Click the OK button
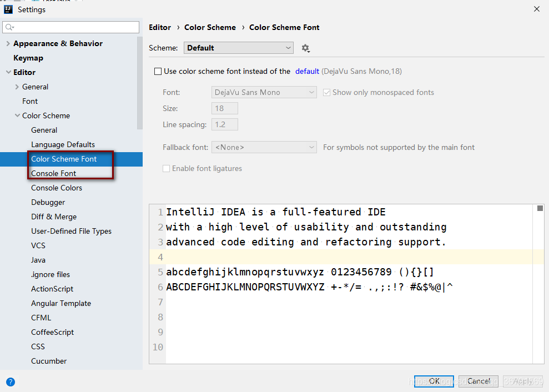Image resolution: width=549 pixels, height=392 pixels. (x=434, y=381)
